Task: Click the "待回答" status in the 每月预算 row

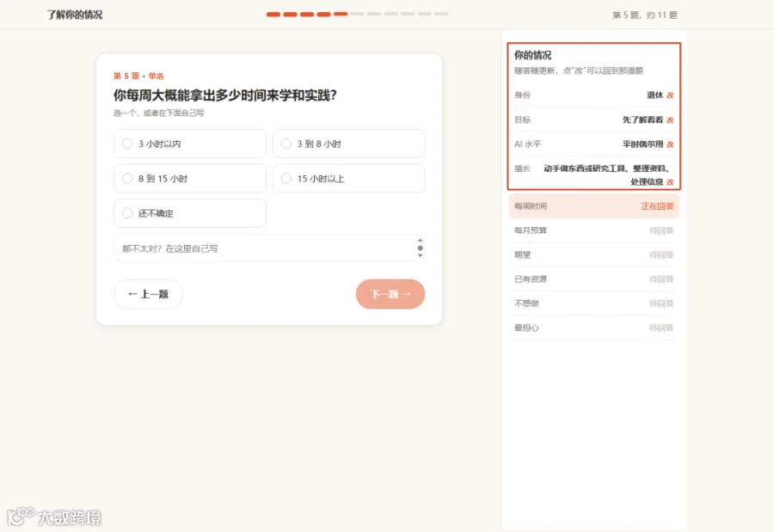Action: pyautogui.click(x=661, y=230)
